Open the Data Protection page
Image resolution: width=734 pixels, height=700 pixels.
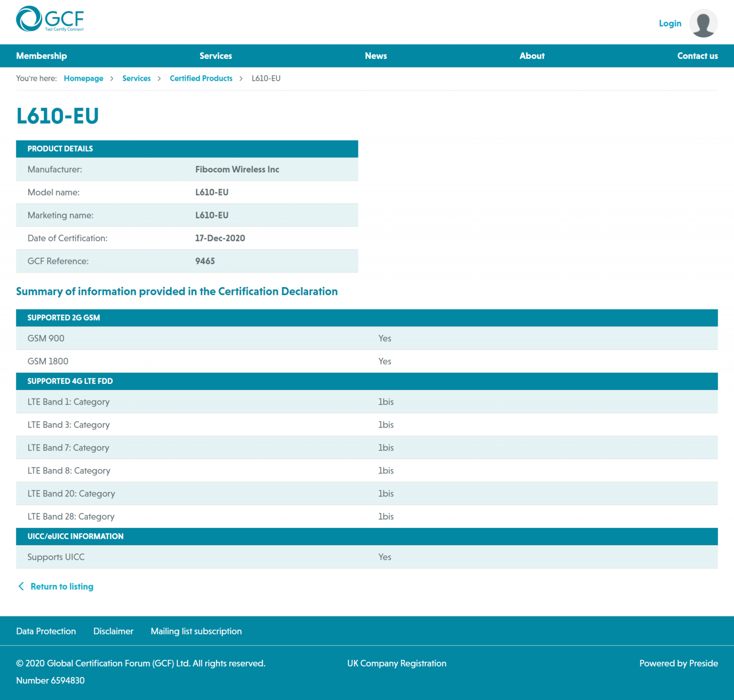coord(46,631)
